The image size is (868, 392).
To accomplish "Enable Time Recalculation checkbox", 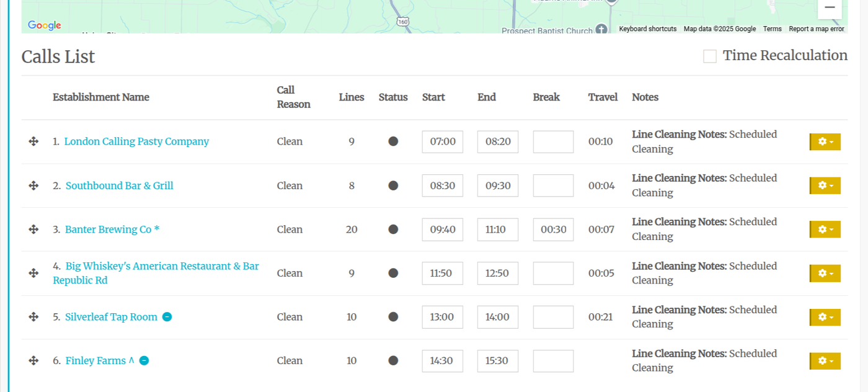I will coord(710,56).
